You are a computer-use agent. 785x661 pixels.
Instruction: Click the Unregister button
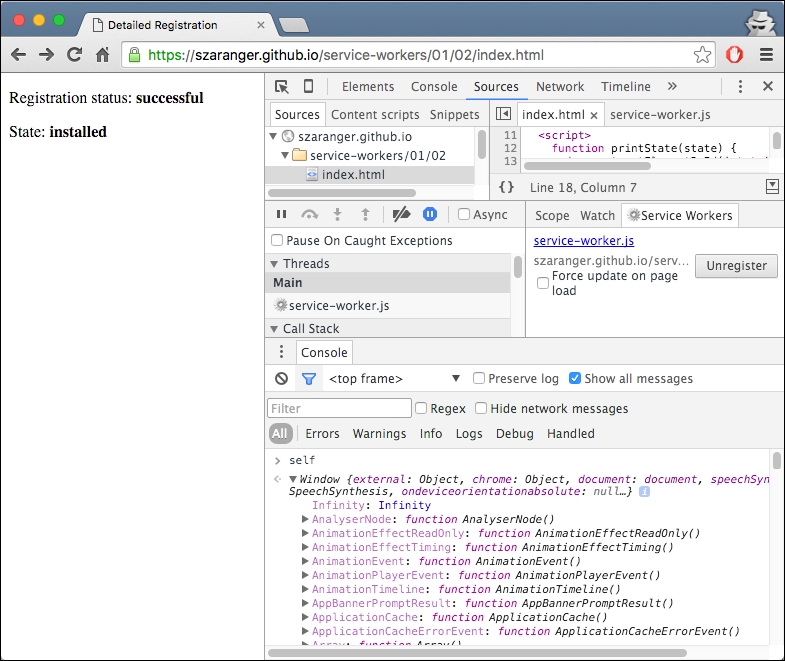tap(736, 266)
